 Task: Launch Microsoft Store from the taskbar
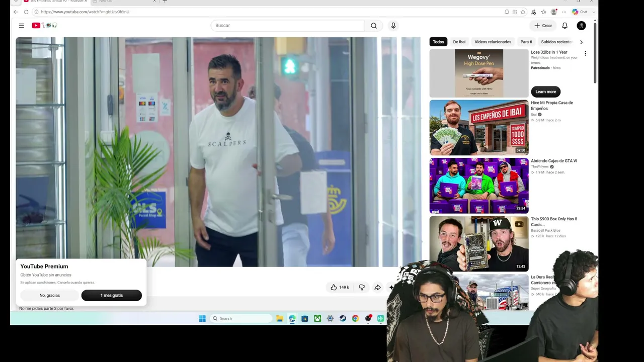point(304,318)
